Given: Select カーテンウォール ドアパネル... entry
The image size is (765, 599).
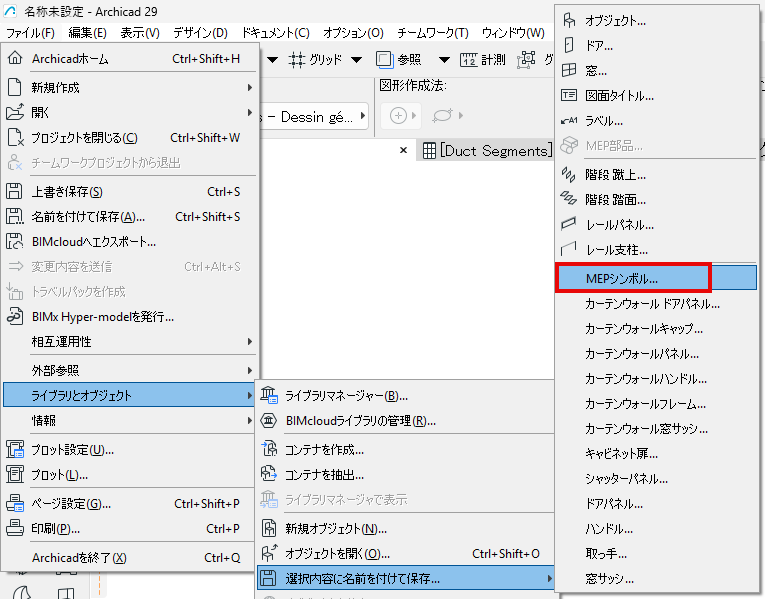Looking at the screenshot, I should (657, 303).
